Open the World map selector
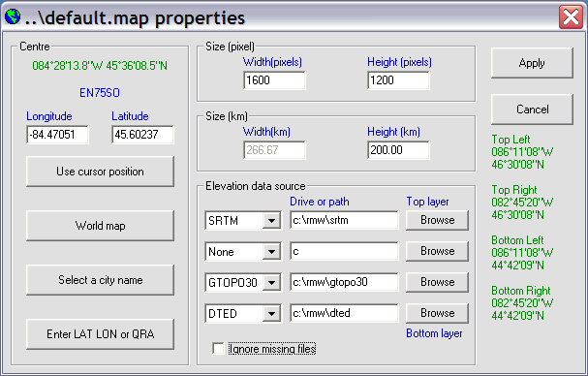Viewport: 588px width, 376px height. 100,226
